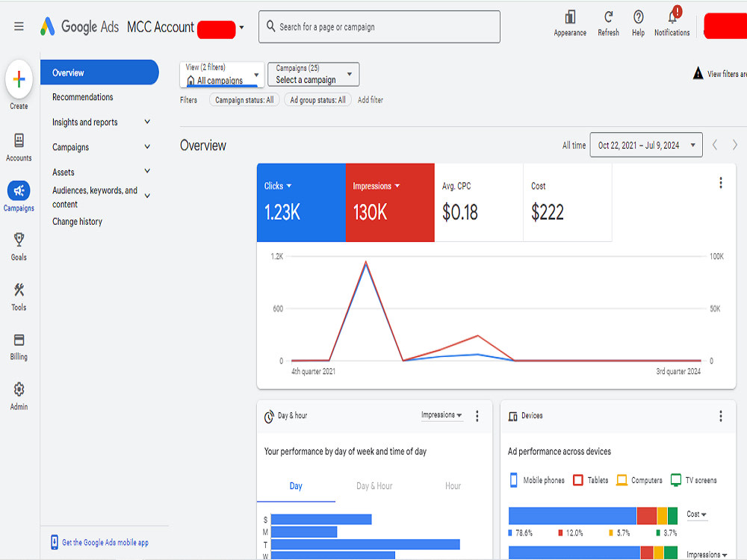Open Devices card three-dot menu
This screenshot has width=747, height=560.
[x=721, y=416]
